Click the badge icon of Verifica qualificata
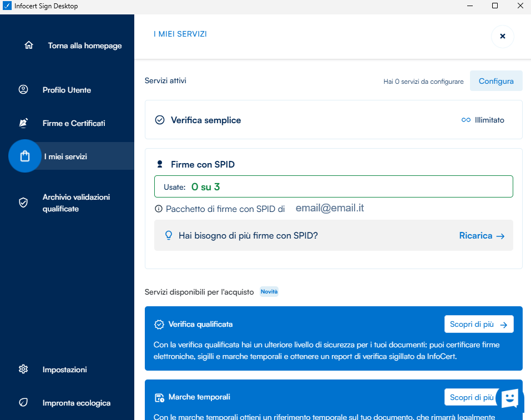 pyautogui.click(x=159, y=325)
